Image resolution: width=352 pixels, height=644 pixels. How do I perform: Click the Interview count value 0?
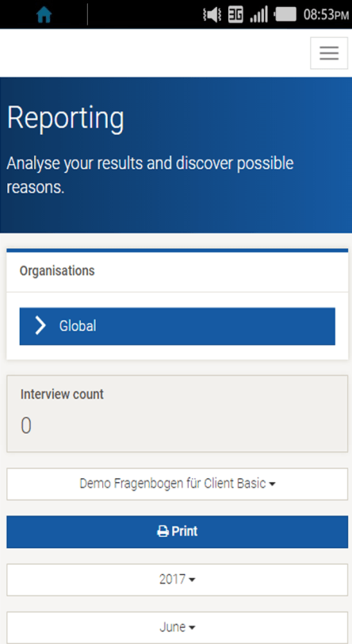tap(26, 426)
